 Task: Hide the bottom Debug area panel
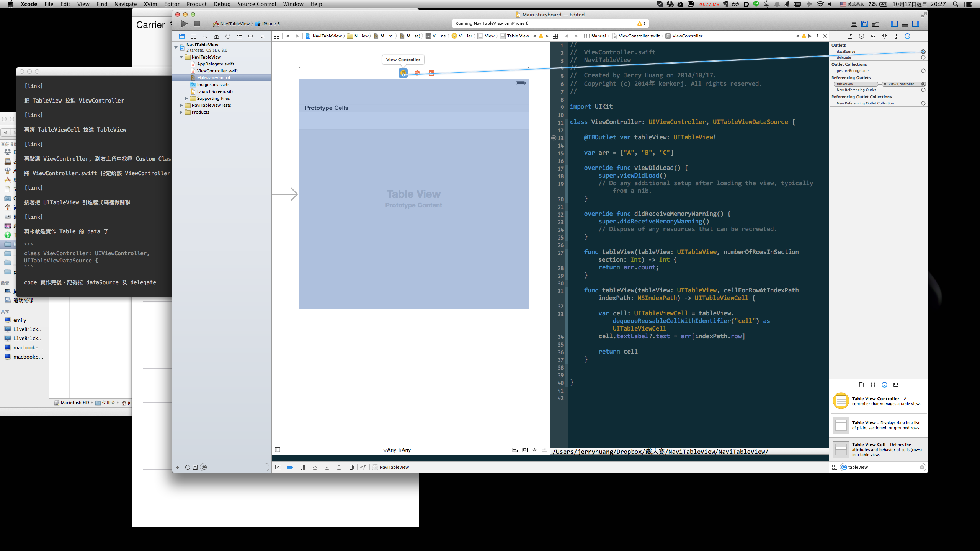(x=905, y=24)
